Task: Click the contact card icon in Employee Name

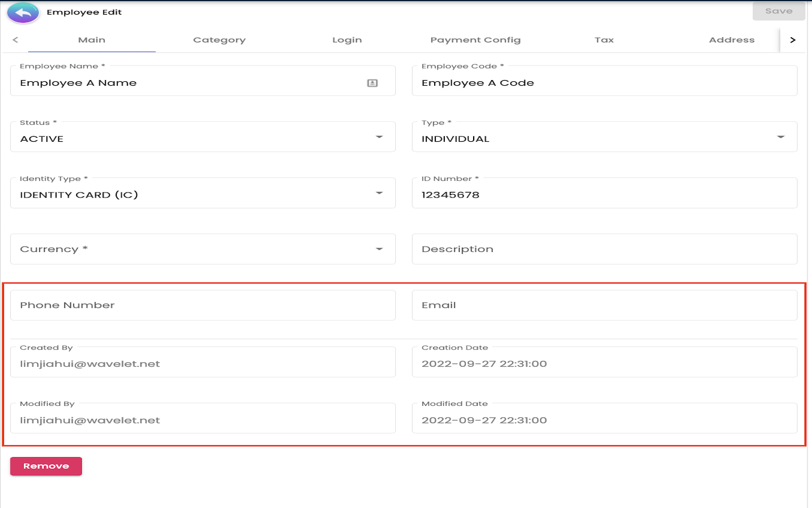Action: point(372,83)
